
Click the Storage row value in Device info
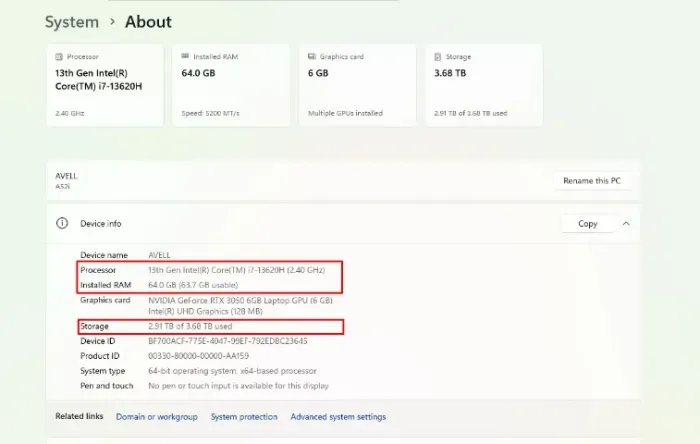point(190,326)
